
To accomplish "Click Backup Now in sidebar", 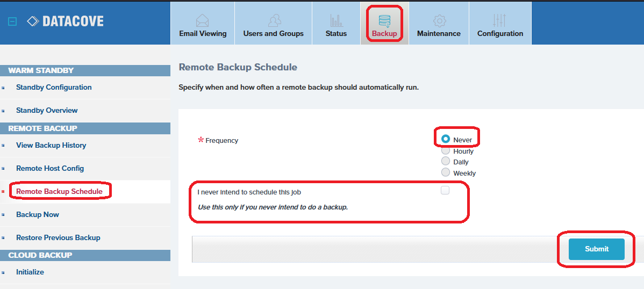I will pos(38,214).
